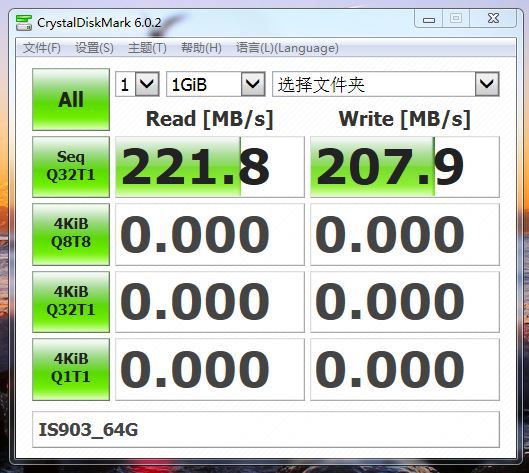Minimize the CrystalDiskMark window
This screenshot has width=529, height=473.
(x=429, y=19)
